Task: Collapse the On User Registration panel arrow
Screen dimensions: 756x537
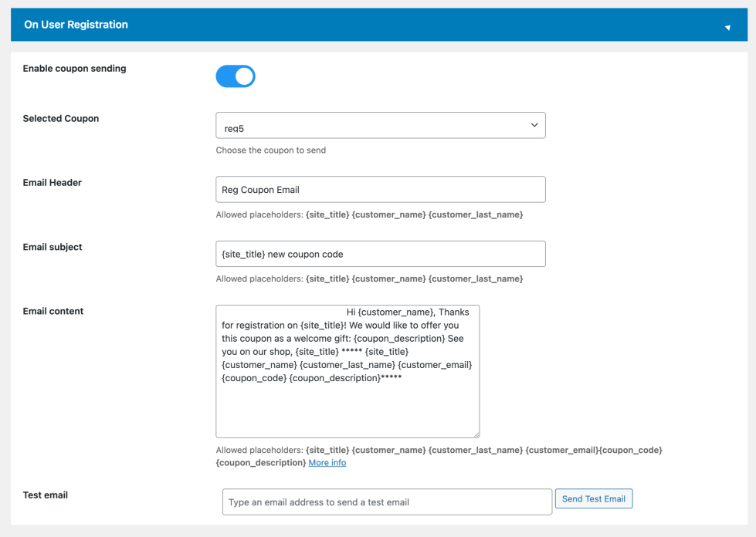Action: coord(727,28)
